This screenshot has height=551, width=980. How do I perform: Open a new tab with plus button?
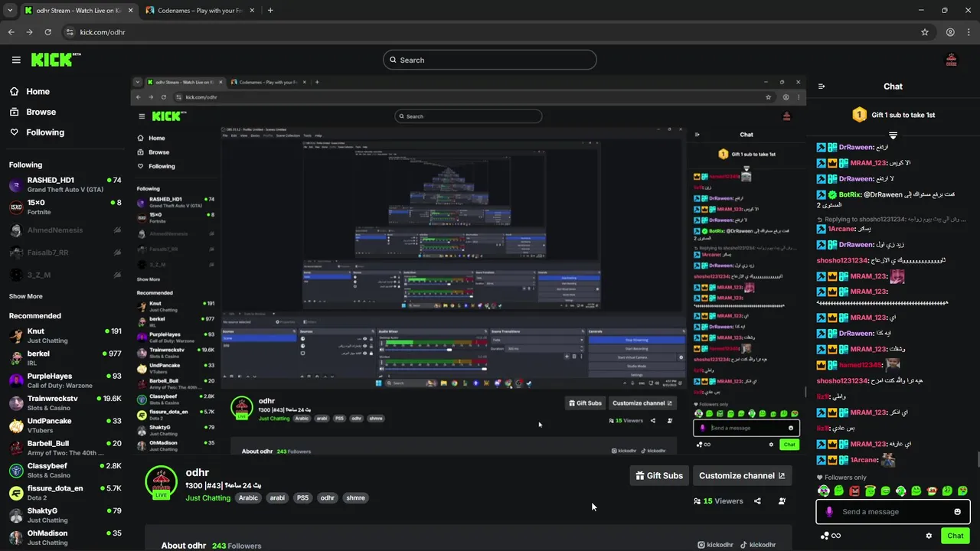point(270,11)
